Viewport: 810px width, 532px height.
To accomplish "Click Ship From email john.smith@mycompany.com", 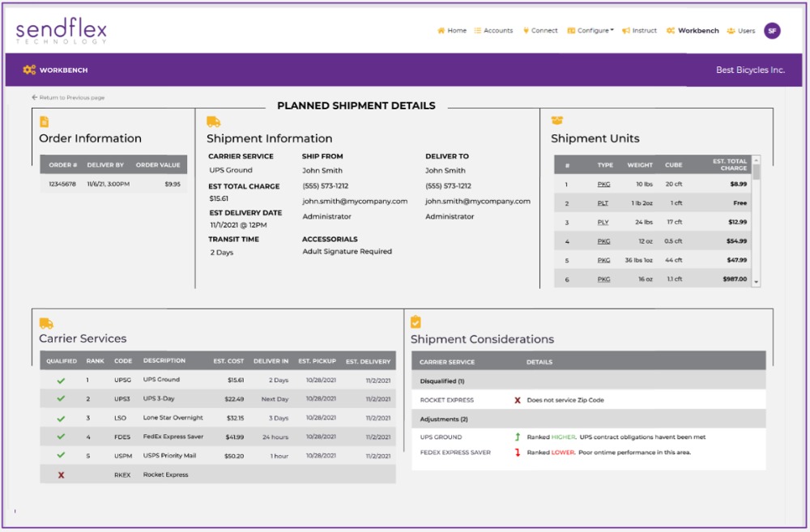I will (355, 202).
